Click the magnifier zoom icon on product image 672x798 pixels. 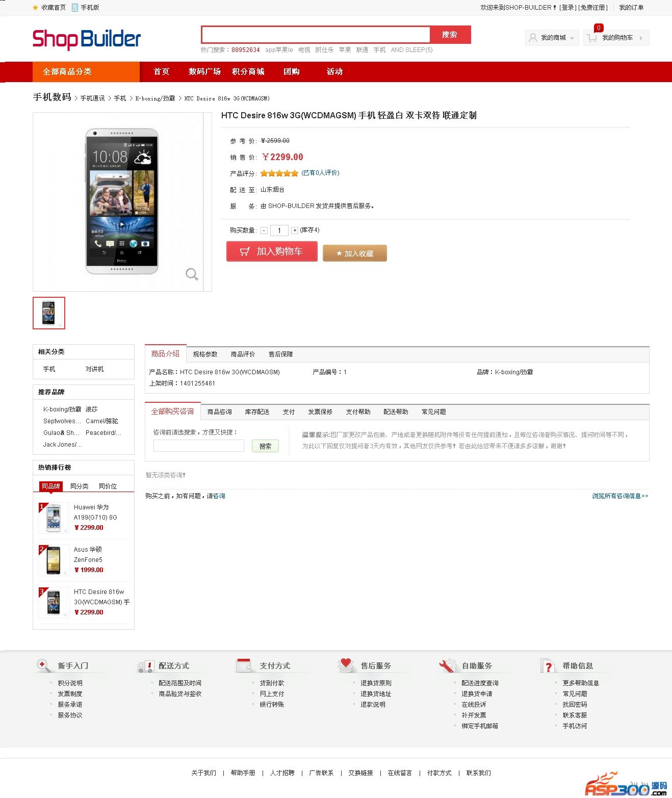pyautogui.click(x=192, y=274)
